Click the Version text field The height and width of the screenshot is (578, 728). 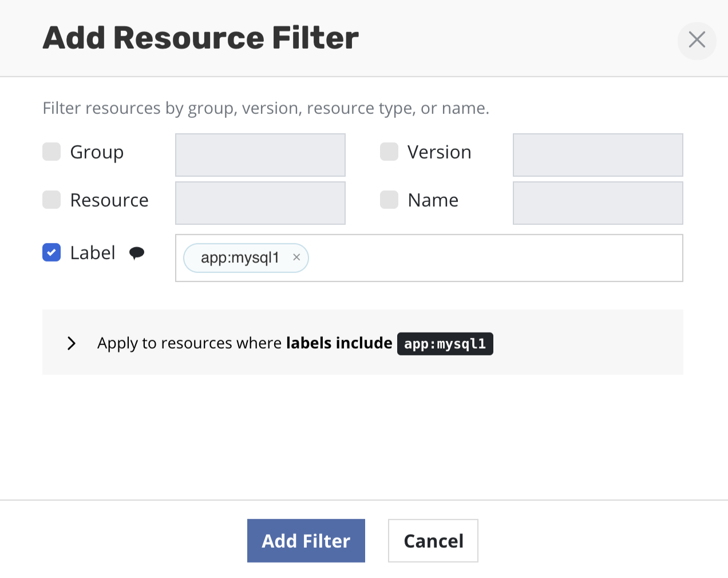coord(598,155)
